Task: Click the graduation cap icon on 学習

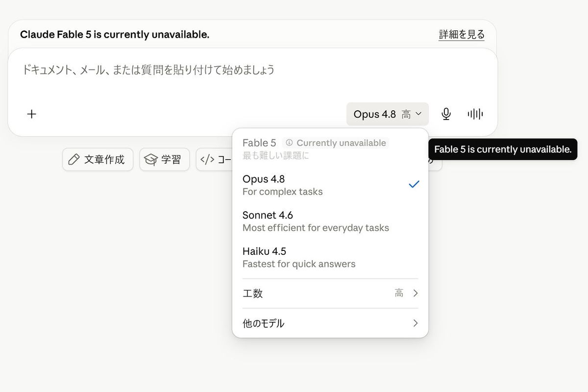Action: coord(151,160)
